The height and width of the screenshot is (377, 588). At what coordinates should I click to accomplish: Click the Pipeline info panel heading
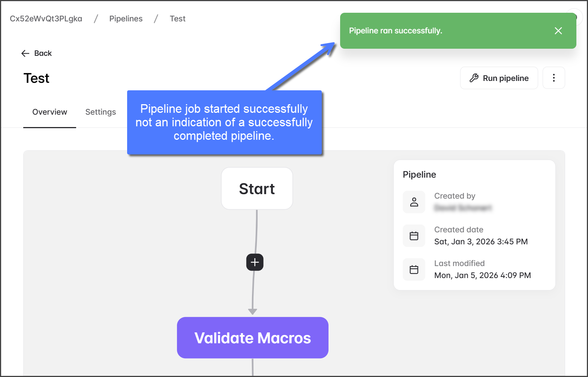point(419,175)
